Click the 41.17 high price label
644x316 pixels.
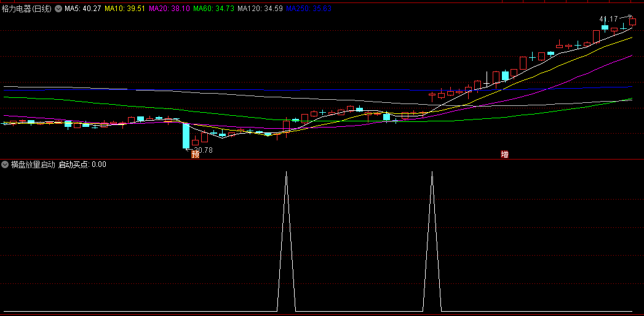pos(608,19)
